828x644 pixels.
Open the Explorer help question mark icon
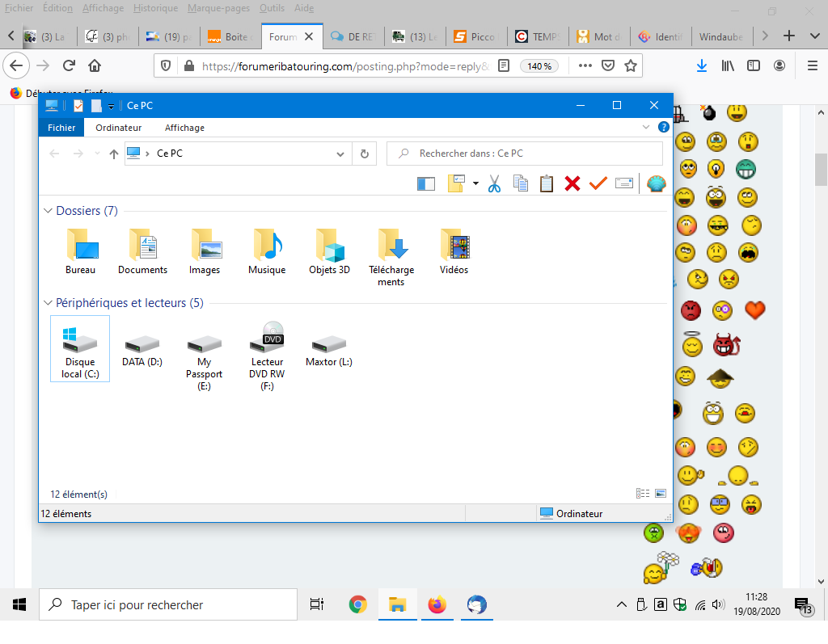664,128
